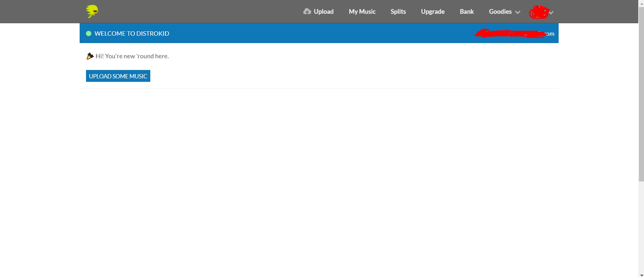This screenshot has width=644, height=277.
Task: Click the party popper emoji icon
Action: 90,56
